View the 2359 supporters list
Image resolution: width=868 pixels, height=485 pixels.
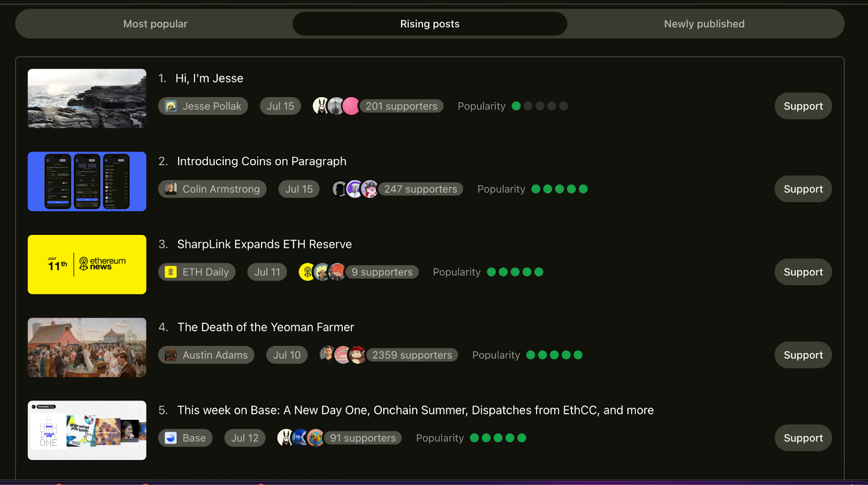click(412, 355)
